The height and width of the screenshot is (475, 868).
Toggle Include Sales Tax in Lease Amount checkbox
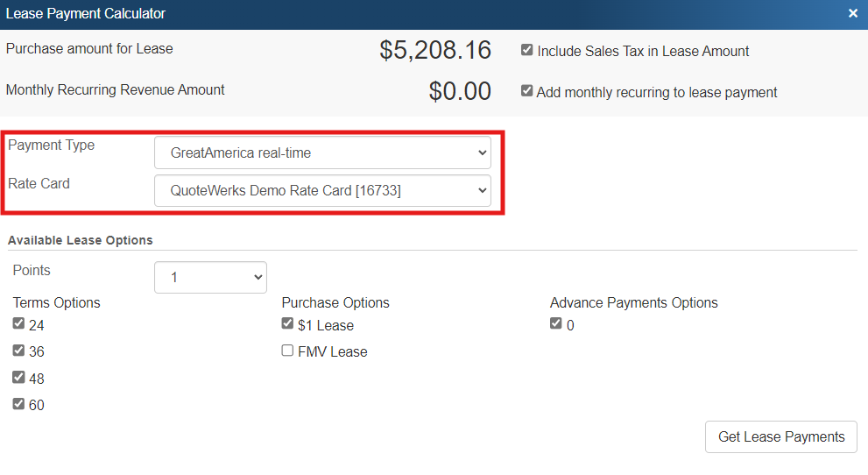pos(526,50)
